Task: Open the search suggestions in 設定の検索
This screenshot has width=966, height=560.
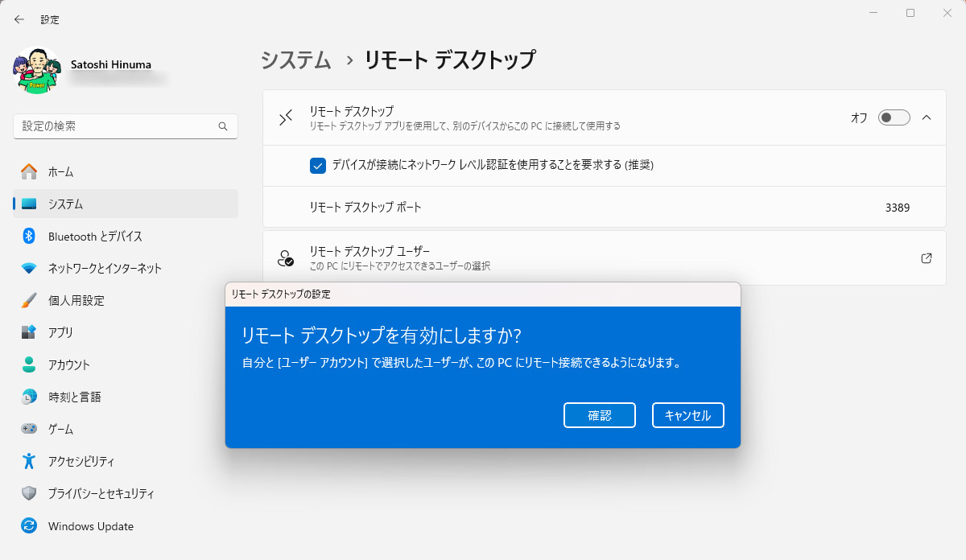Action: point(121,126)
